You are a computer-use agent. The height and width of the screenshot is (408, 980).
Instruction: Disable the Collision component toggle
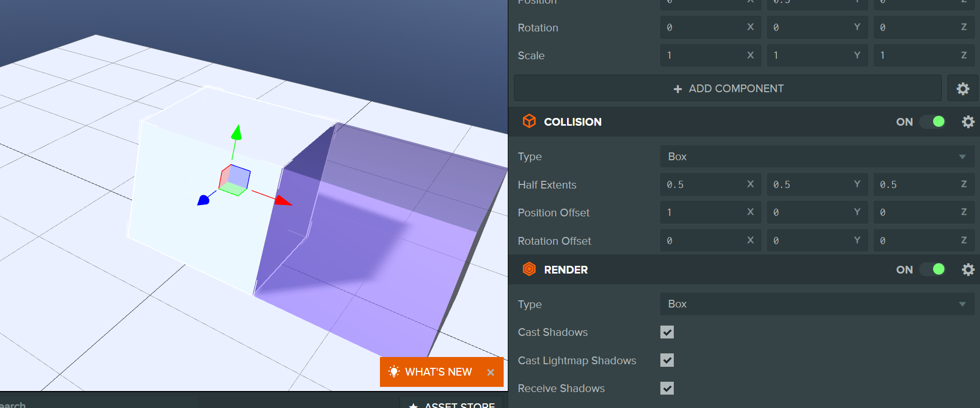click(933, 122)
